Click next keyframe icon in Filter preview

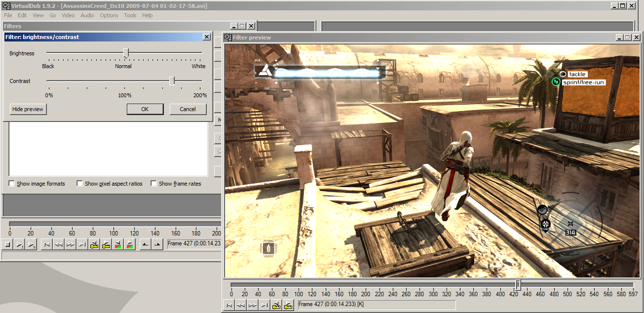pyautogui.click(x=288, y=306)
